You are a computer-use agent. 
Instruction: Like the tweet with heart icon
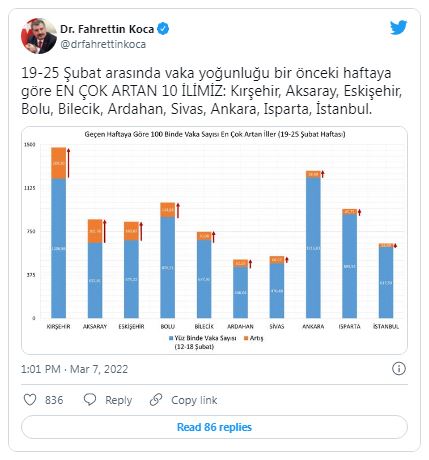(x=30, y=400)
